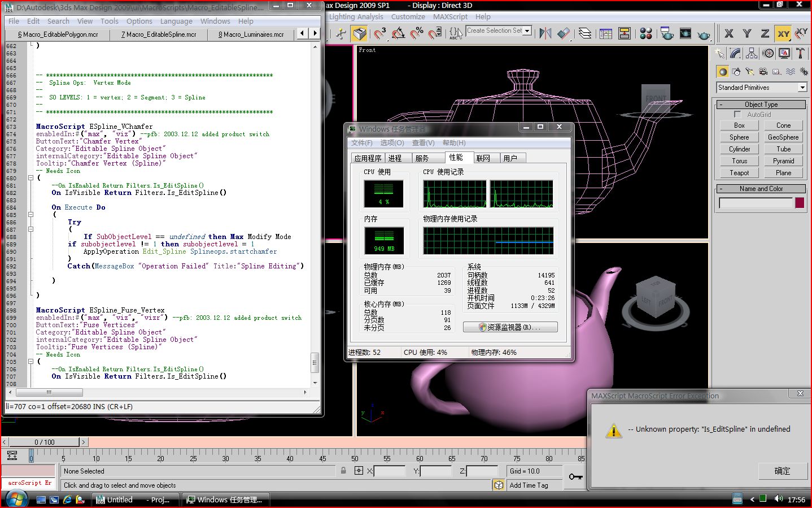Expand the Create Selection Set dropdown

(x=527, y=31)
